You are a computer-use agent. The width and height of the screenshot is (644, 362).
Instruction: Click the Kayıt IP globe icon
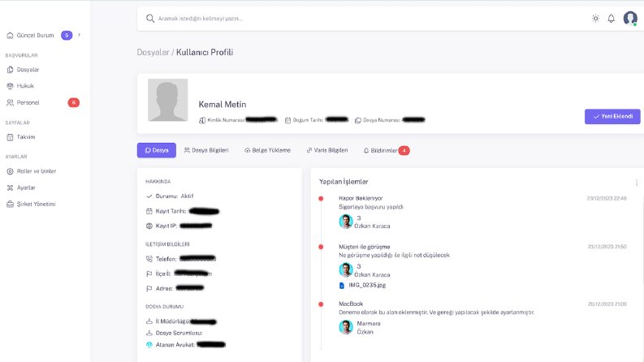click(149, 226)
